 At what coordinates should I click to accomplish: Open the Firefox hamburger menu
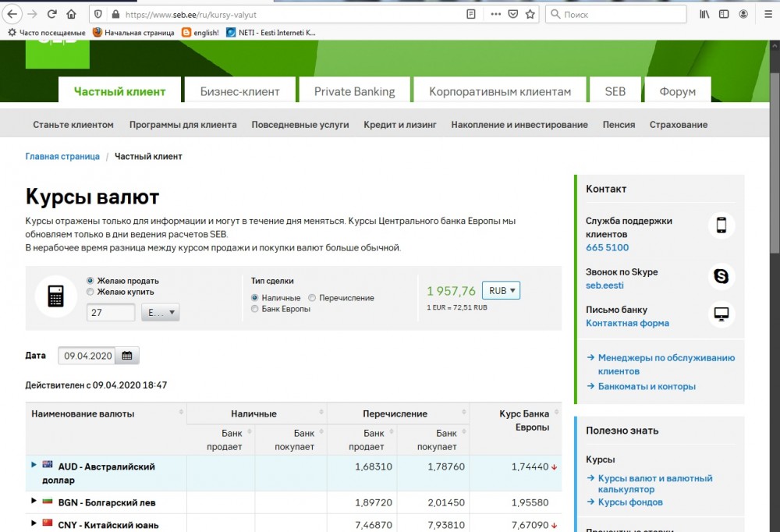pyautogui.click(x=764, y=14)
